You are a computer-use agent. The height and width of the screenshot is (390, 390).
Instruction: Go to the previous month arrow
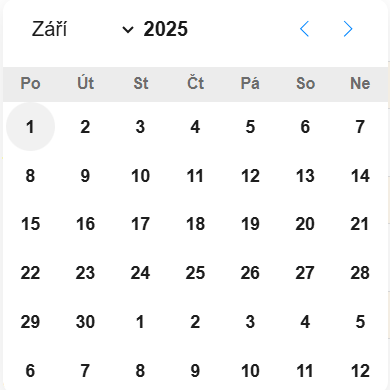(x=305, y=29)
